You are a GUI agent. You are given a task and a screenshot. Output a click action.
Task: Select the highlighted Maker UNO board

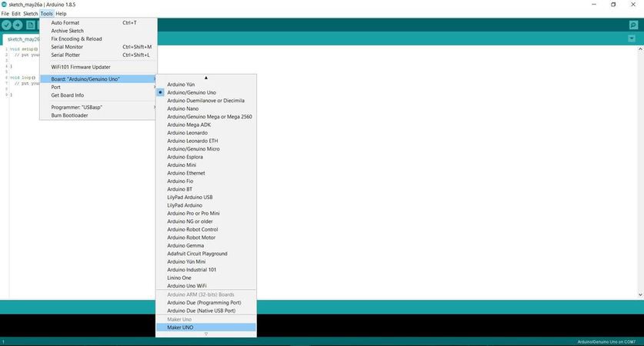pos(205,328)
